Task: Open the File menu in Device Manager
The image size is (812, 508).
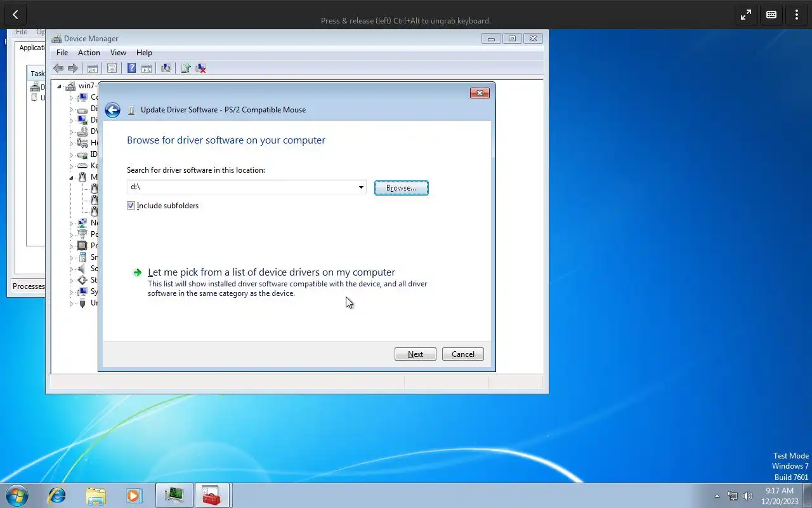Action: [x=62, y=53]
